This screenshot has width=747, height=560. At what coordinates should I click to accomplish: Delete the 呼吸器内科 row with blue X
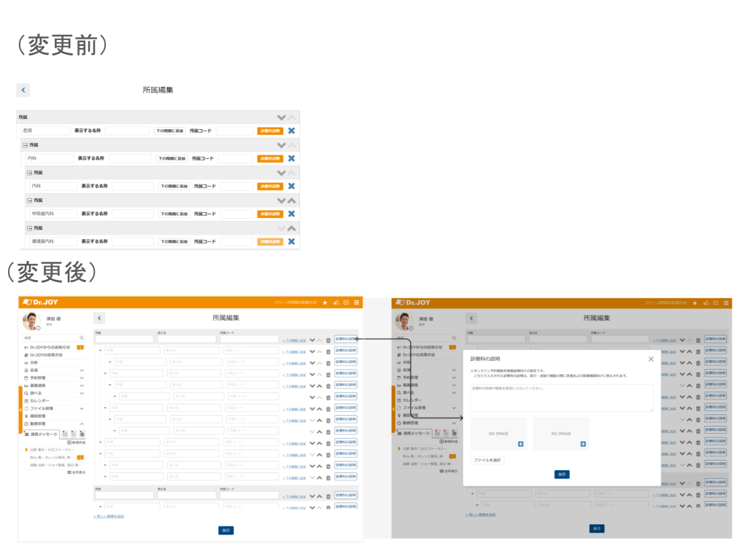pos(291,214)
